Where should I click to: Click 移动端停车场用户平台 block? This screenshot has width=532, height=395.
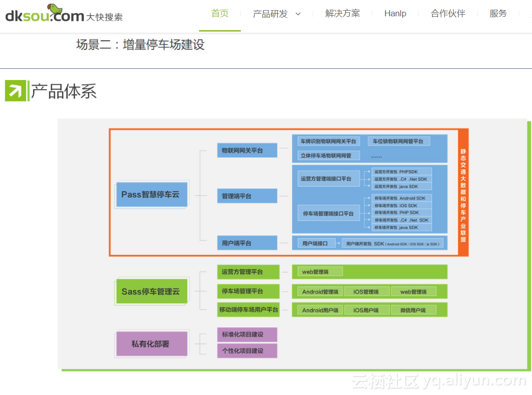click(x=248, y=309)
